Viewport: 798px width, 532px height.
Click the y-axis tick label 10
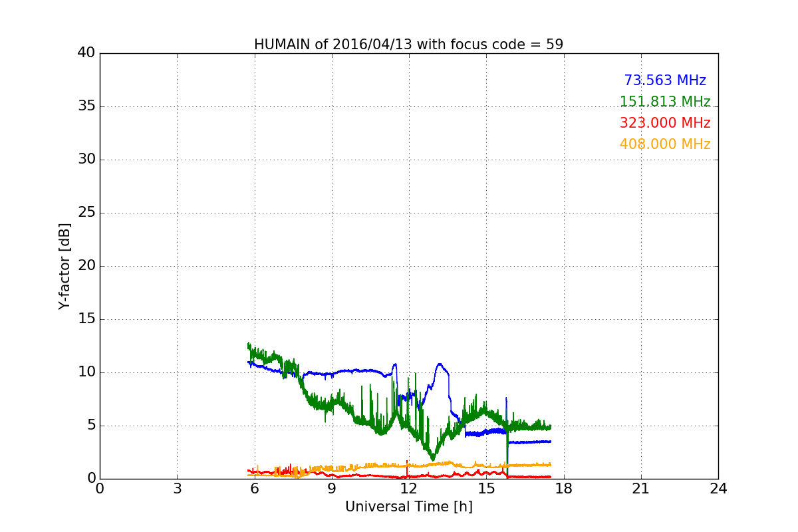point(86,372)
